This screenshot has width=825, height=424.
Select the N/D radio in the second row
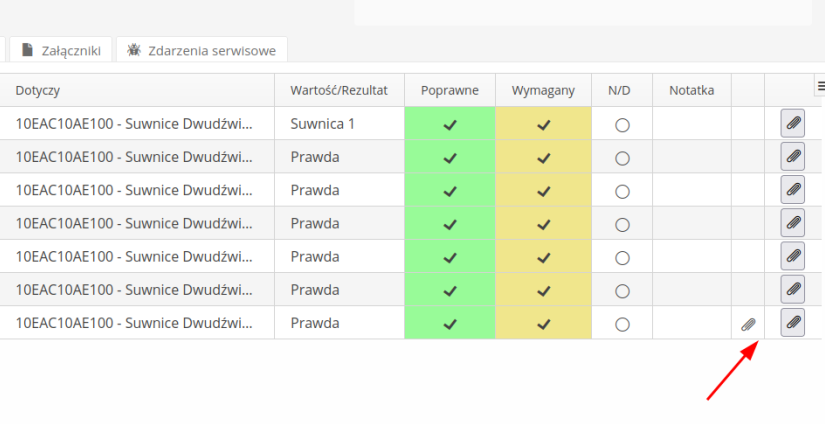point(622,158)
